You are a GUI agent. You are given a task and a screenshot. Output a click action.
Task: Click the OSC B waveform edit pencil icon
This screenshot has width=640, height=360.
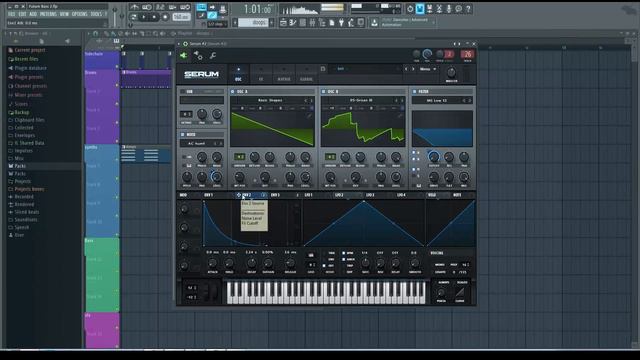click(400, 116)
